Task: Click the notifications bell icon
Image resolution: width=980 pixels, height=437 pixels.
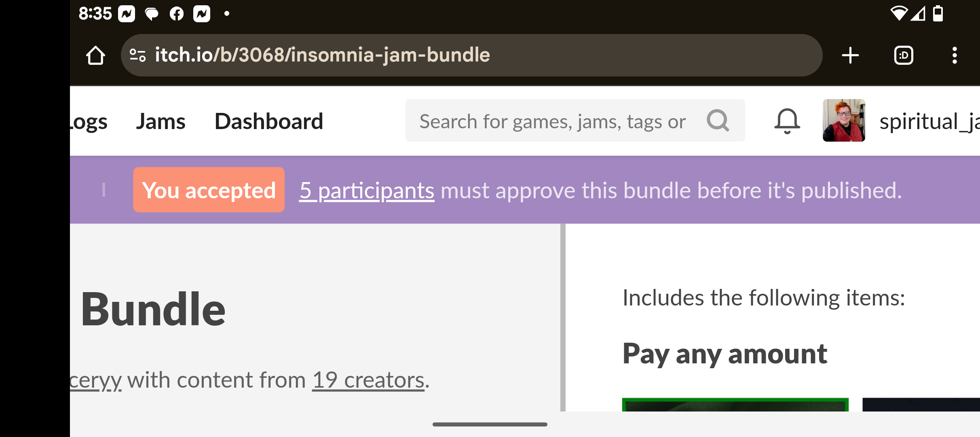Action: click(787, 121)
